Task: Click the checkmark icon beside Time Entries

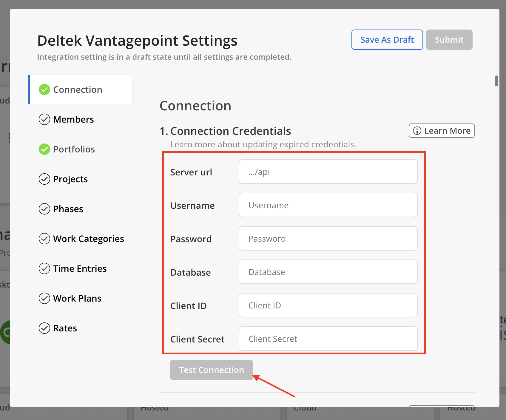Action: 44,268
